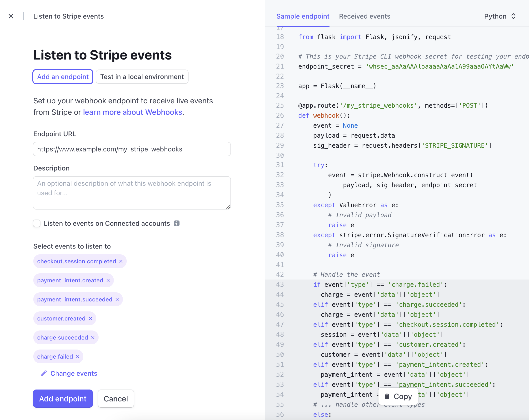The height and width of the screenshot is (420, 529).
Task: Open the Python language dropdown
Action: [499, 16]
